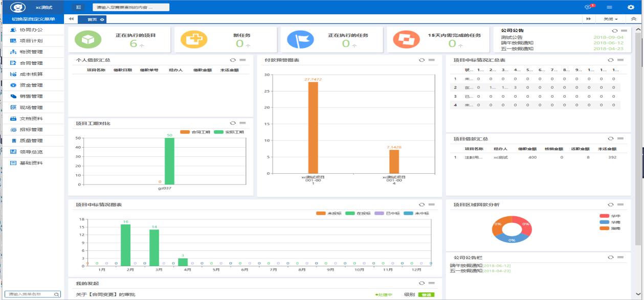
Task: Click the 华中 red legend swatch
Action: (x=604, y=216)
